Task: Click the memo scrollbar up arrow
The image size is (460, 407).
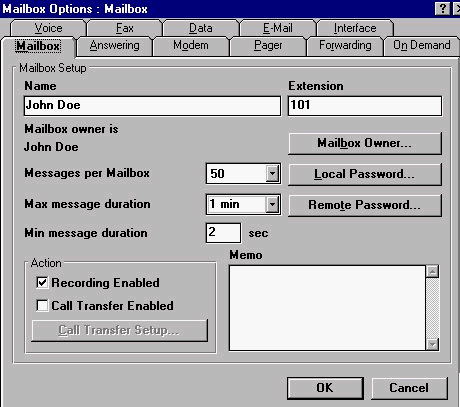Action: (432, 272)
